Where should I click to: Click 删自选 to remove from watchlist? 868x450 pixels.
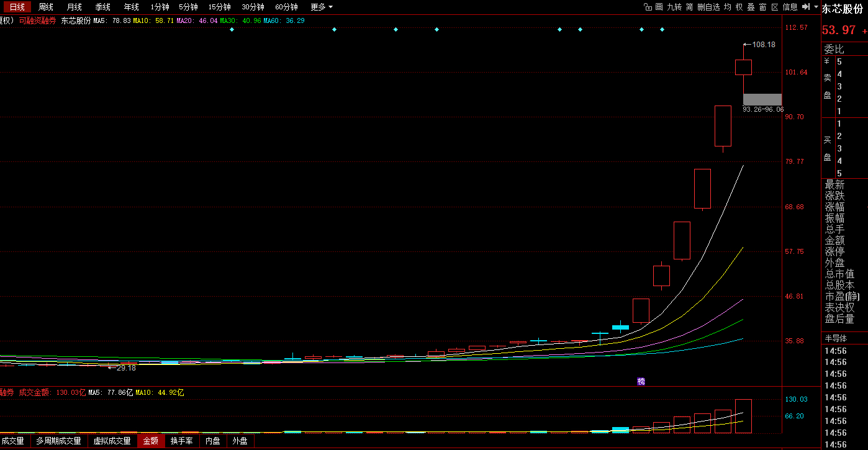[708, 7]
